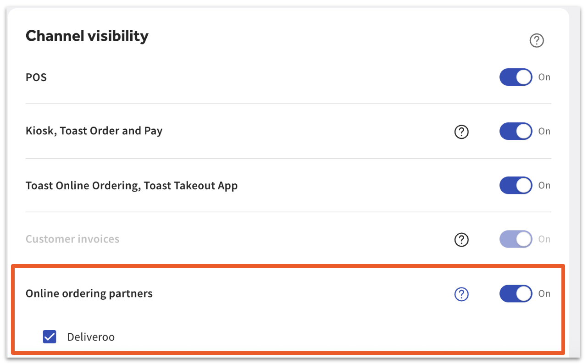Click the On text beside POS toggle
588x364 pixels.
[x=544, y=77]
